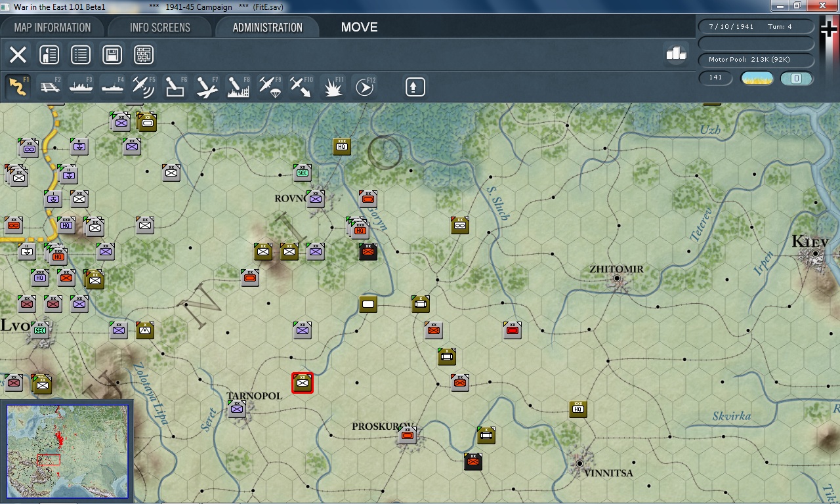Select the XXX HQ unit north of Rovno

click(x=342, y=146)
